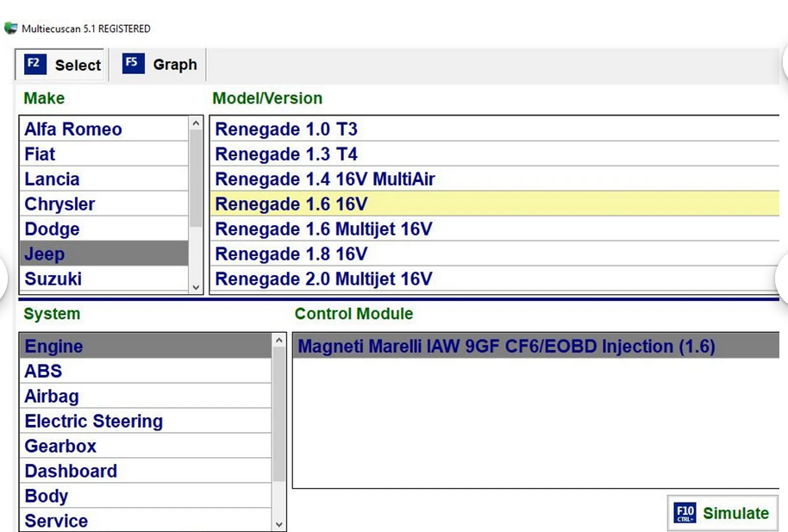Viewport: 788px width, 532px height.
Task: Click Make list scroll up arrow
Action: point(196,123)
